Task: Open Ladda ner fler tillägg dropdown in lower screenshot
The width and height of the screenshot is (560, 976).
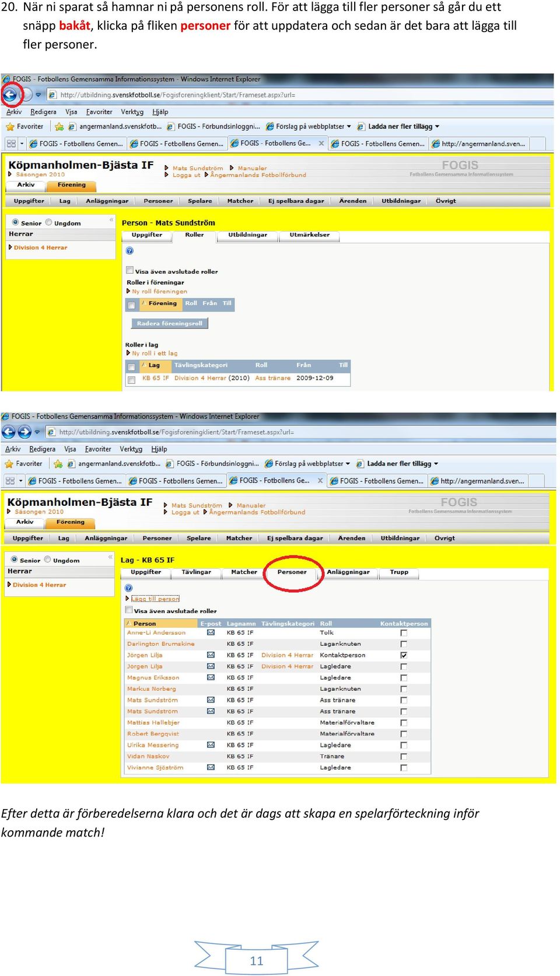Action: [x=436, y=464]
